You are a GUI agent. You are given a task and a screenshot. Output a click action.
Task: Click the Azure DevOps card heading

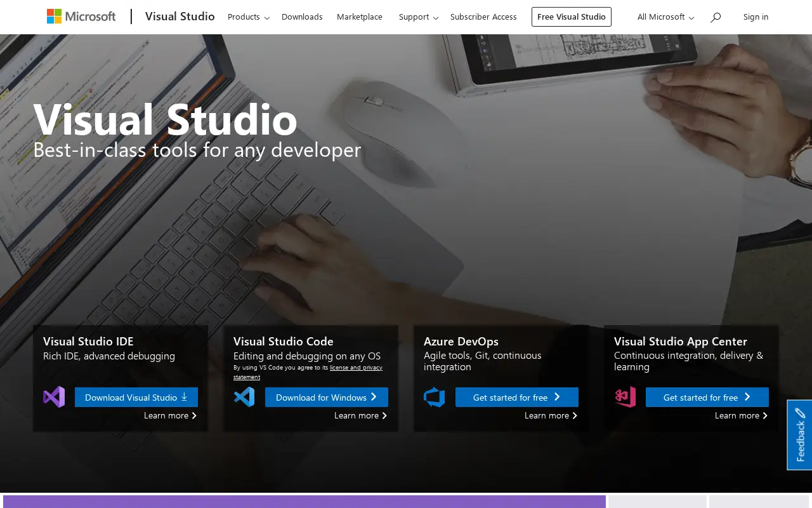click(x=461, y=342)
